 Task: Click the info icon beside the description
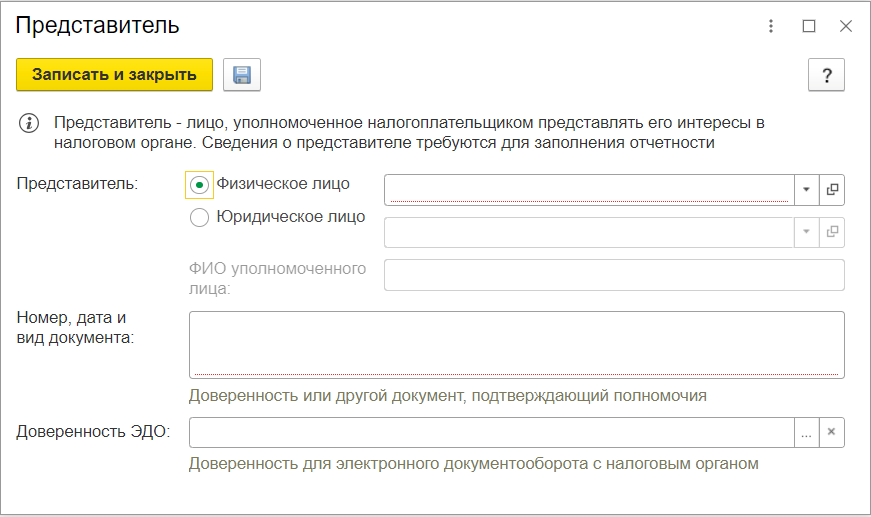(x=30, y=123)
